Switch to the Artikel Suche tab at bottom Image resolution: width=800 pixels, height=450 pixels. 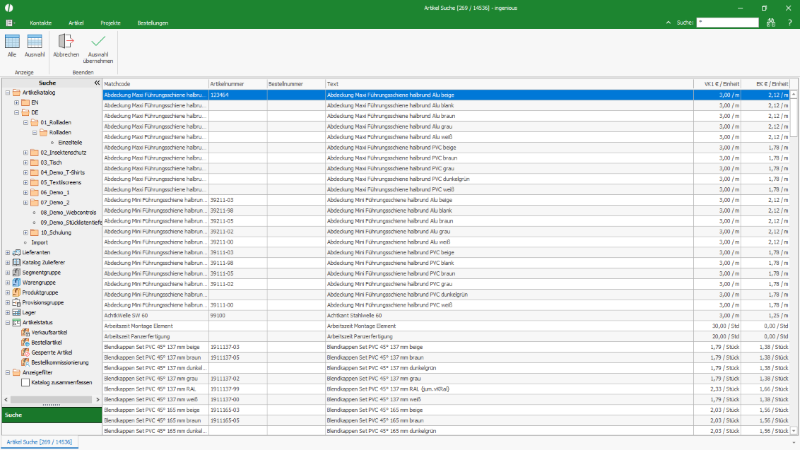pos(39,442)
